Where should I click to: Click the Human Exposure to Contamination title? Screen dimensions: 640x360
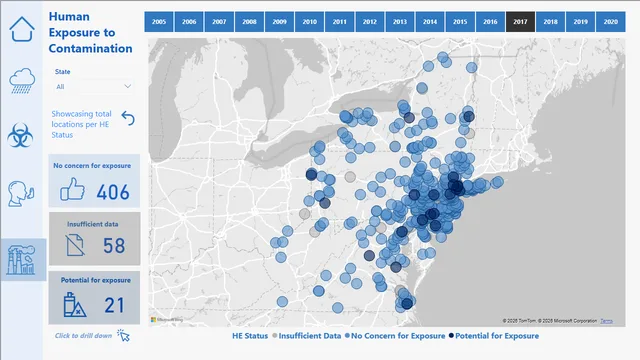pos(90,32)
